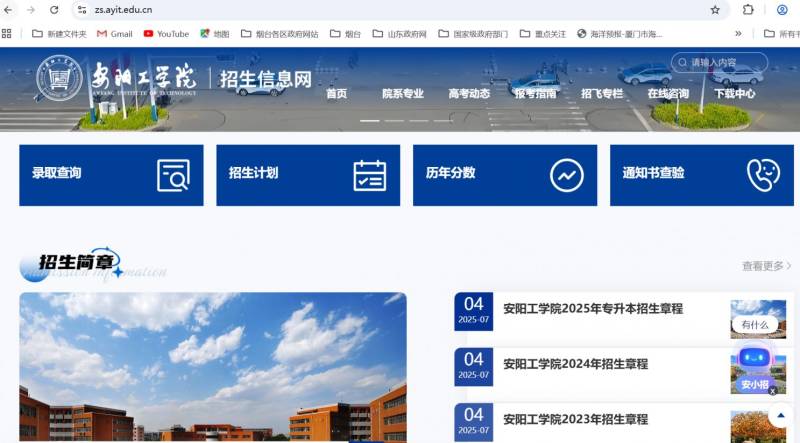Expand the hidden bookmarks overflow chevron
The width and height of the screenshot is (800, 443).
[739, 34]
